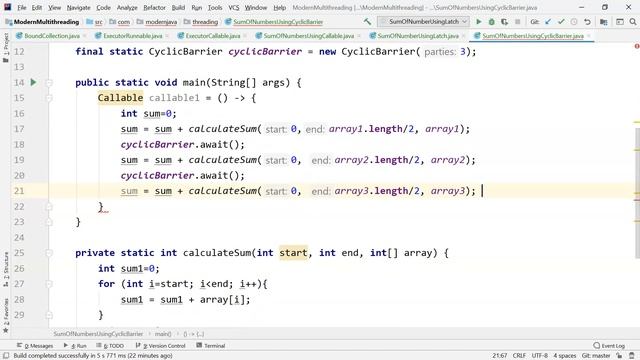Screen dimensions: 640x360
Task: Collapse the main method with its fold marker
Action: (x=49, y=82)
